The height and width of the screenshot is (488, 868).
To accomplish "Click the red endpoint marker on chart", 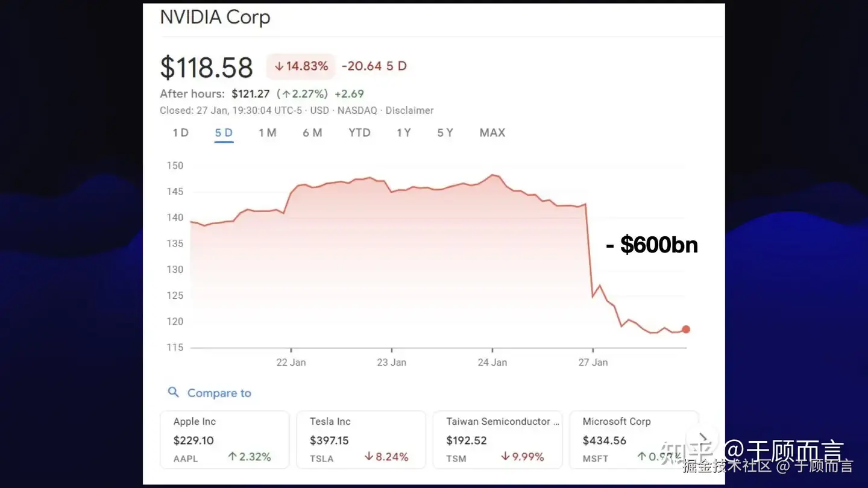I will [x=686, y=330].
